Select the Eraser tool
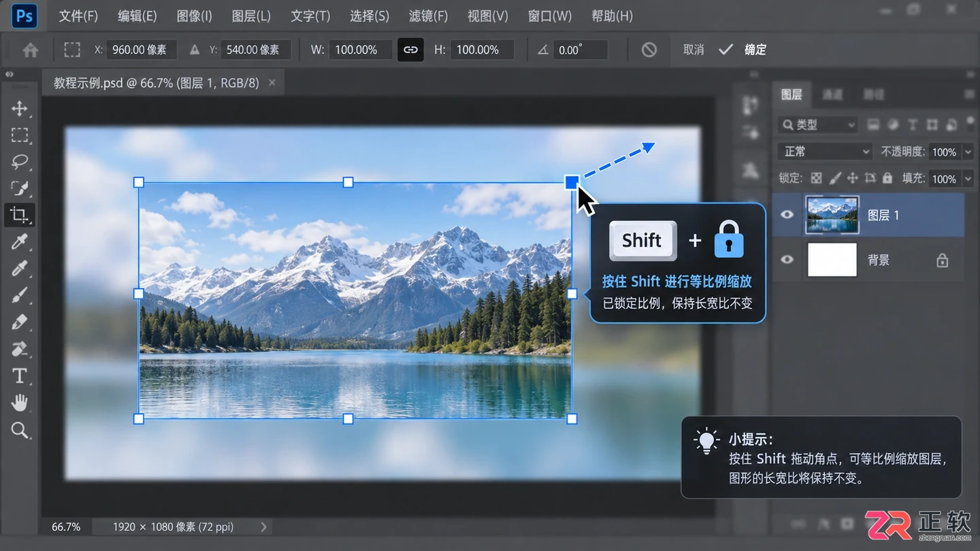This screenshot has height=551, width=980. (x=19, y=349)
